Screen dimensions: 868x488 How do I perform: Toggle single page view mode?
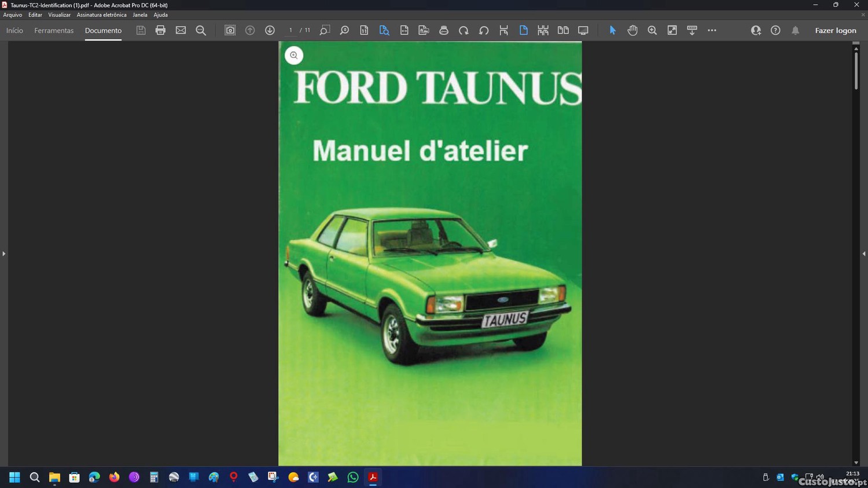pyautogui.click(x=523, y=30)
